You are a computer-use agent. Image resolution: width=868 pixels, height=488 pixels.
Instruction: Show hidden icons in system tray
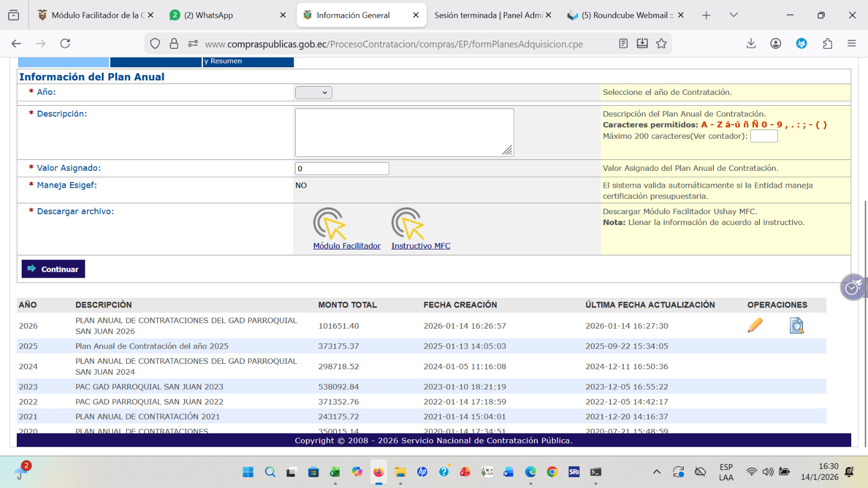coord(656,472)
